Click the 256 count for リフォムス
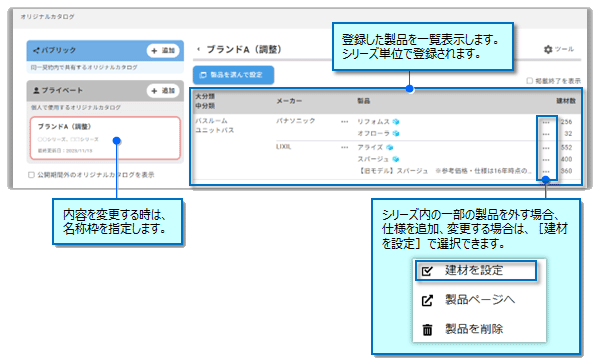Viewport: 600px width, 364px height. coord(566,122)
